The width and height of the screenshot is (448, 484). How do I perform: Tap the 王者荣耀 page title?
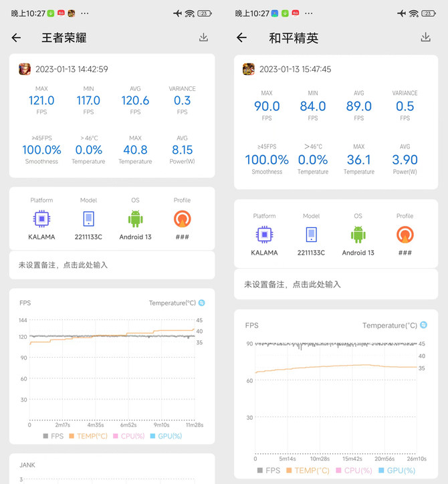point(64,38)
